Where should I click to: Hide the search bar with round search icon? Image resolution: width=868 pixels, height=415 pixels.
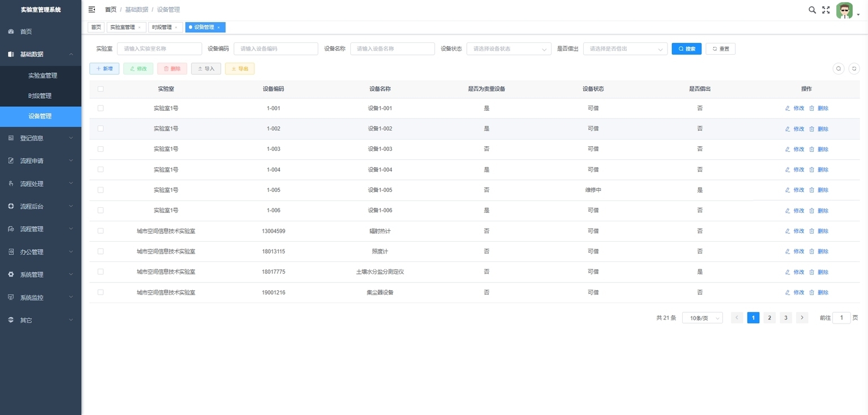(839, 68)
